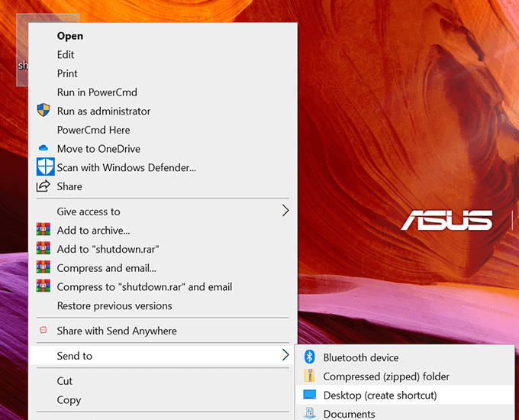
Task: Select Edit in the context menu
Action: coord(163,55)
